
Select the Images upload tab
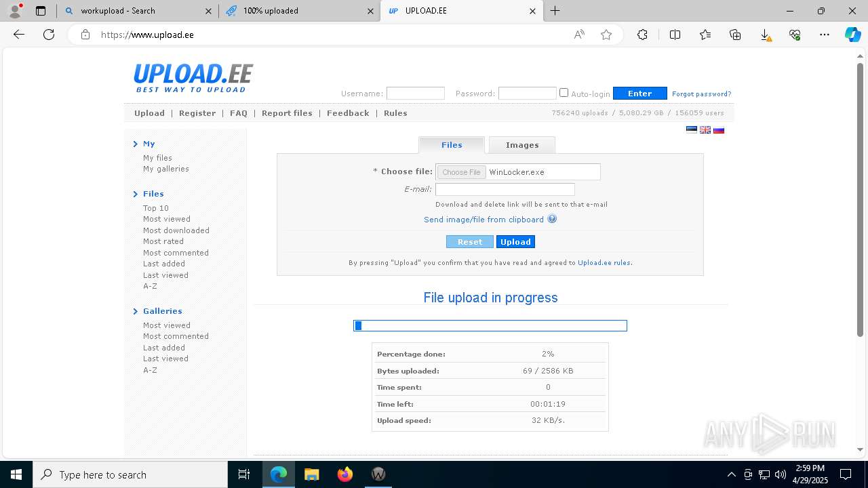click(522, 145)
